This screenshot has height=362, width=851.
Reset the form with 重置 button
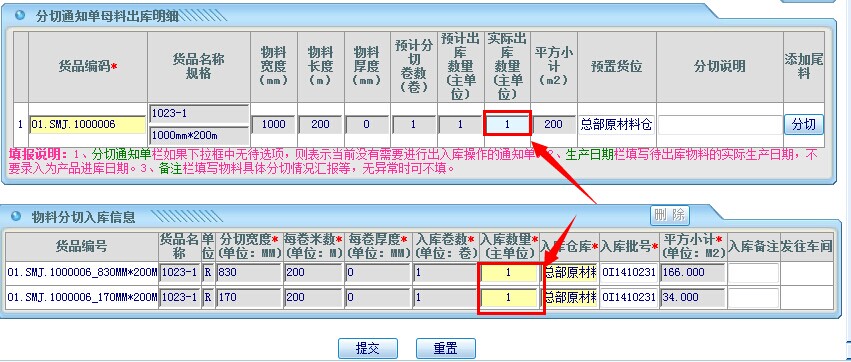[446, 348]
